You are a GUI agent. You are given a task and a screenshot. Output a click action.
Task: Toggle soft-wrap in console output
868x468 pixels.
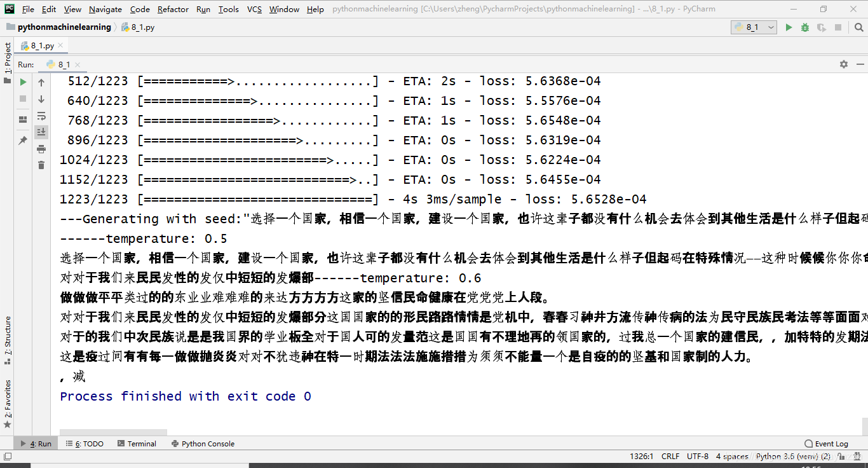[41, 116]
